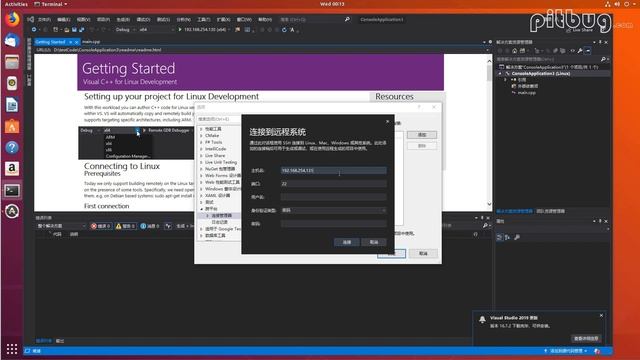Click the Home icon in Solution Explorer
The width and height of the screenshot is (640, 360).
[514, 51]
